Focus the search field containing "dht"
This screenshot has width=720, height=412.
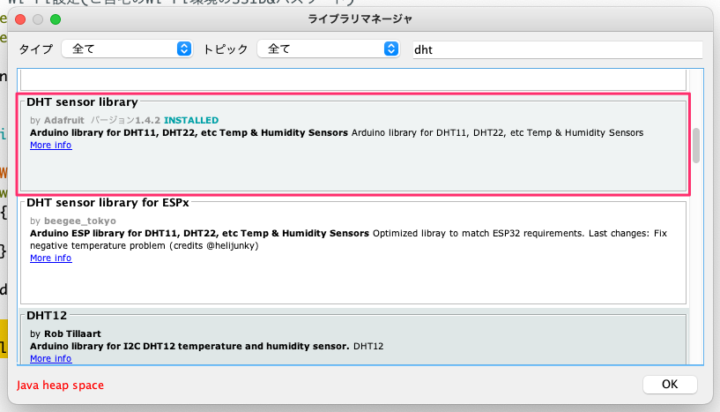point(560,48)
